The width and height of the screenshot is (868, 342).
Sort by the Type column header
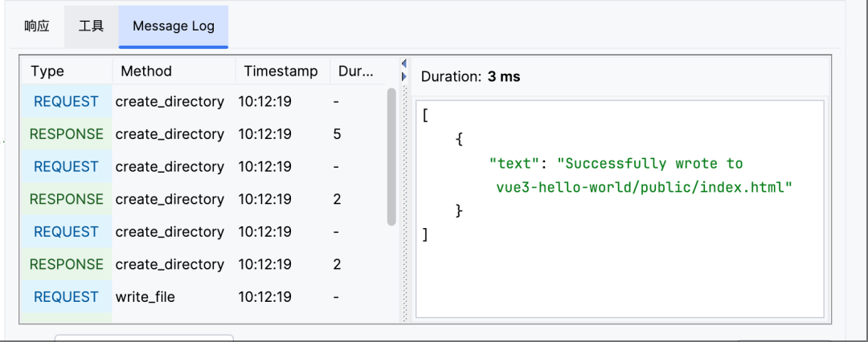(x=67, y=71)
